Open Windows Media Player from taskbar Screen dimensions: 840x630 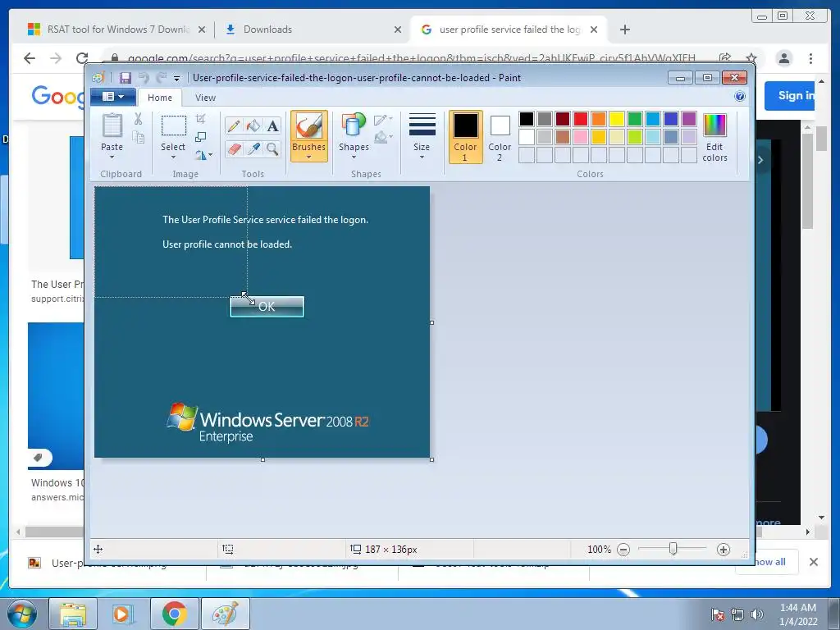pos(123,614)
